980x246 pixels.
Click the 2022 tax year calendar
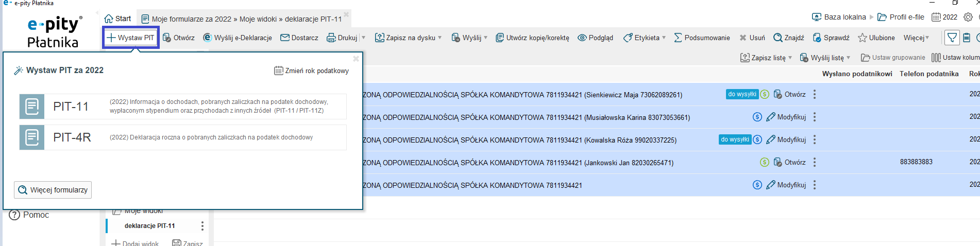click(x=944, y=17)
